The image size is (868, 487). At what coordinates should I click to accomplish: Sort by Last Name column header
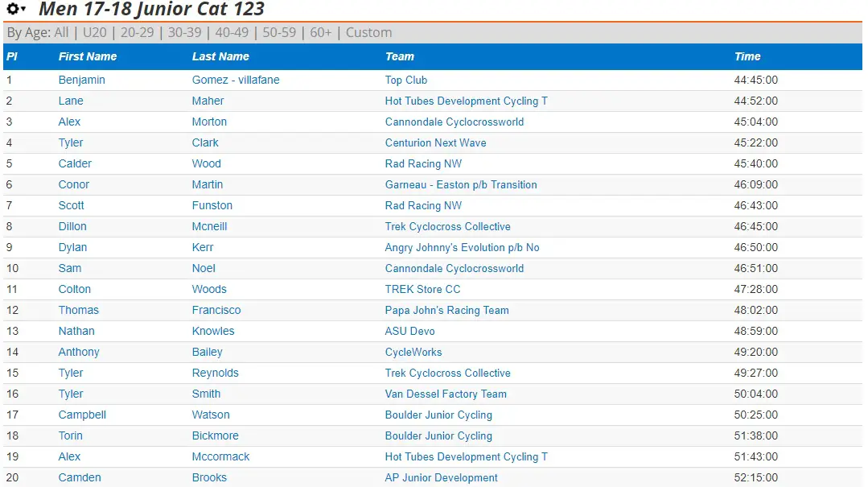pyautogui.click(x=220, y=56)
